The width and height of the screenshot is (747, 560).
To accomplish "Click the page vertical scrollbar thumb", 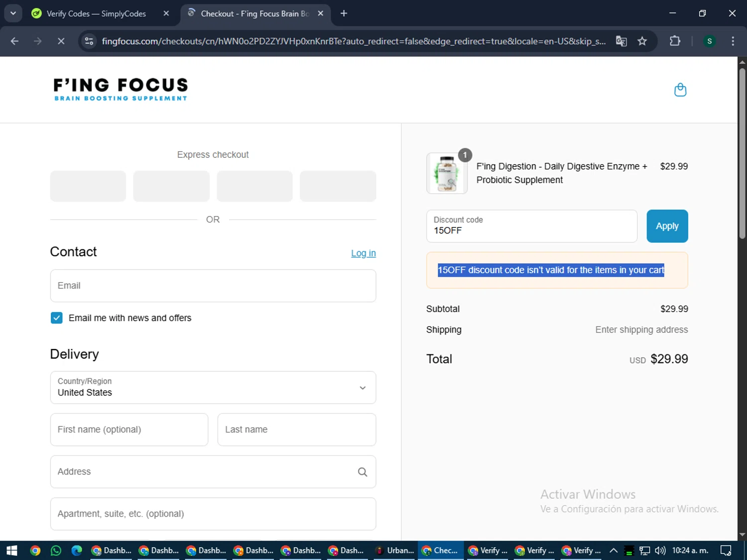I will (x=742, y=153).
